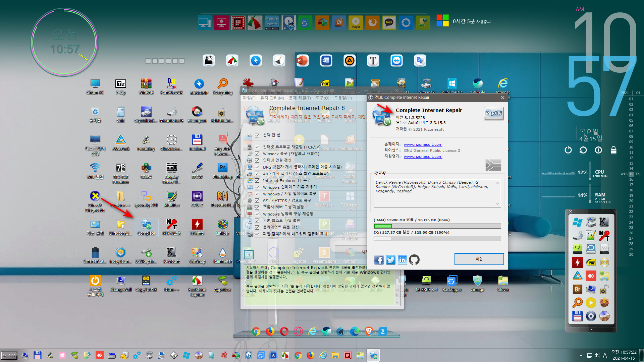Viewport: 644px width, 362px height.
Task: Open the 파일(F) menu
Action: pyautogui.click(x=249, y=98)
